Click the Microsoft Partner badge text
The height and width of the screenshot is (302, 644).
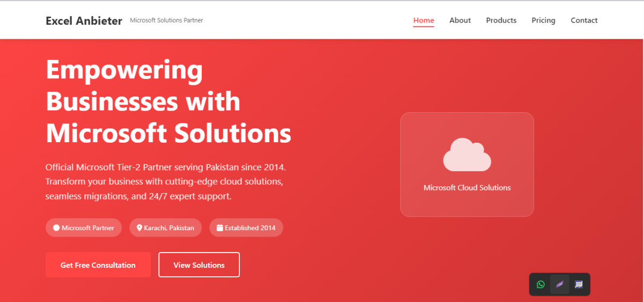click(88, 228)
